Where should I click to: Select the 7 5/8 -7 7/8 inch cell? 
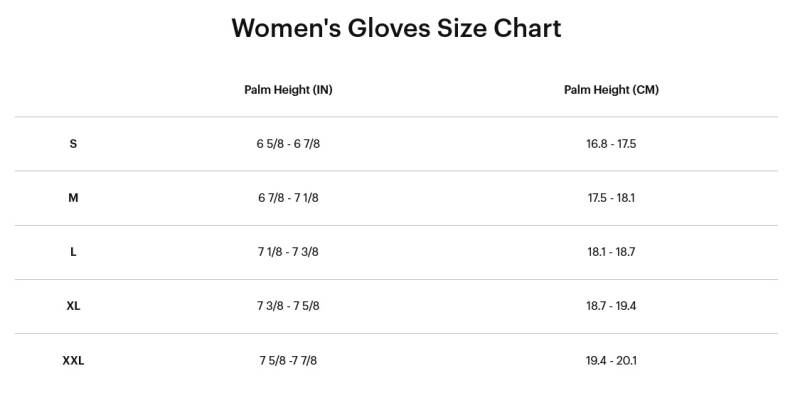(288, 361)
